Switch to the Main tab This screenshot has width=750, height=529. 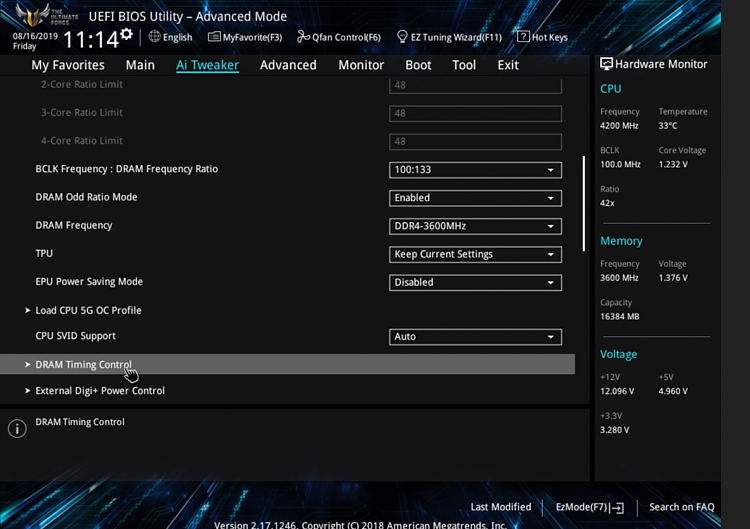coord(140,65)
